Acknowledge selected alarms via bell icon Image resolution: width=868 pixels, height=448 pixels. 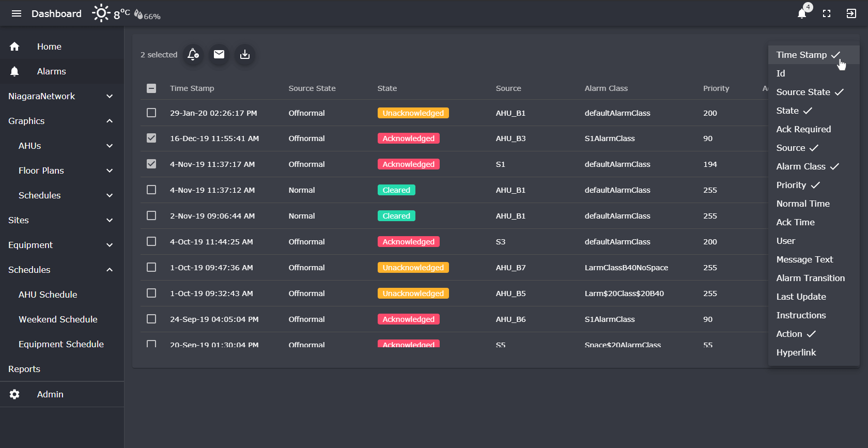[x=193, y=54]
